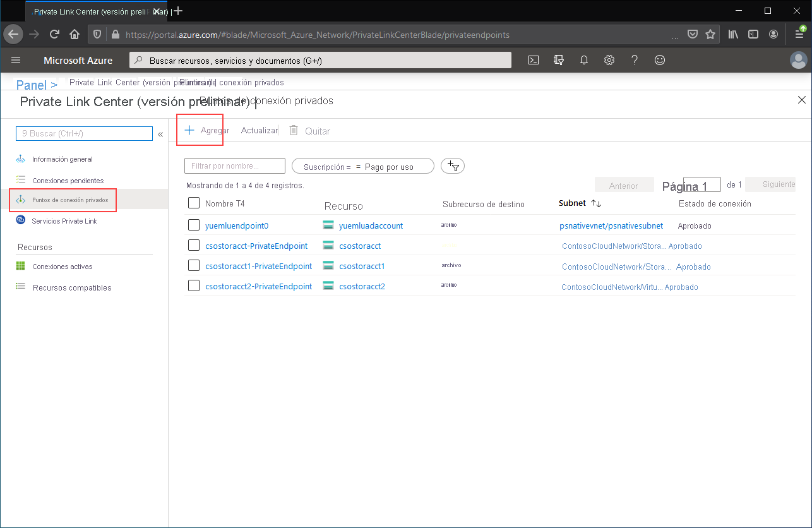
Task: Open the tracking protection shield icon
Action: [x=97, y=34]
